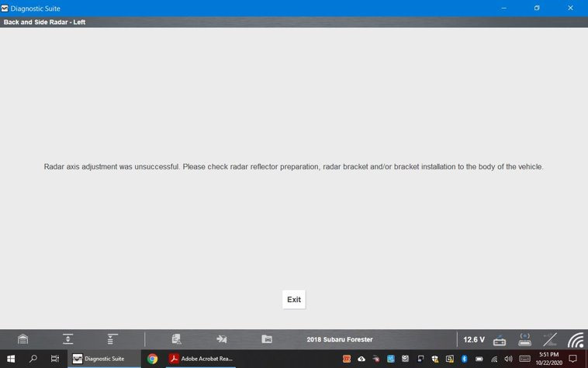Click the wireless scanner connection icon
Screen dimensions: 588x368
pyautogui.click(x=524, y=339)
